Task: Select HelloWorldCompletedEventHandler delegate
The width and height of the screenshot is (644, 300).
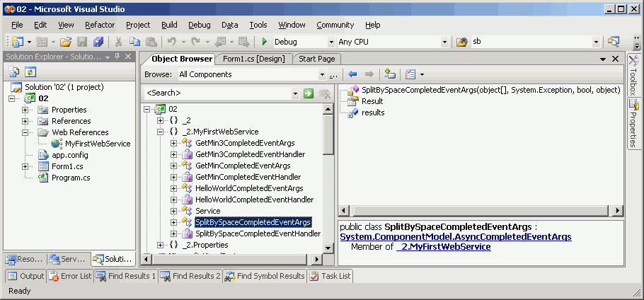Action: (x=254, y=200)
